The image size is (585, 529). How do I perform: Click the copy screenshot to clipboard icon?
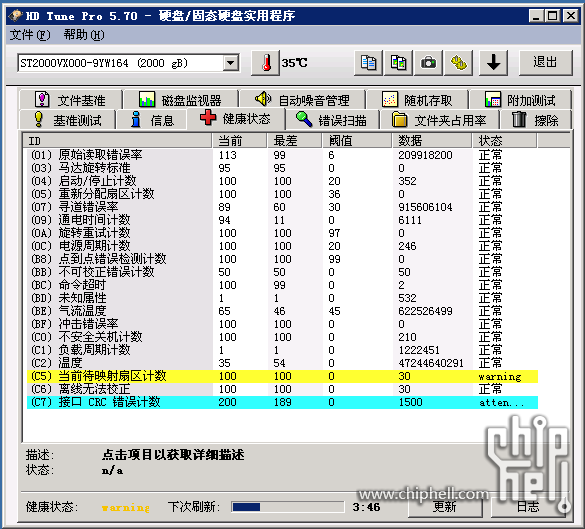pyautogui.click(x=398, y=63)
